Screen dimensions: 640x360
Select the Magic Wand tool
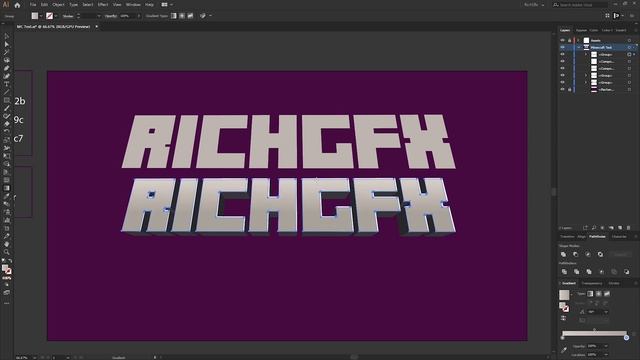point(7,52)
